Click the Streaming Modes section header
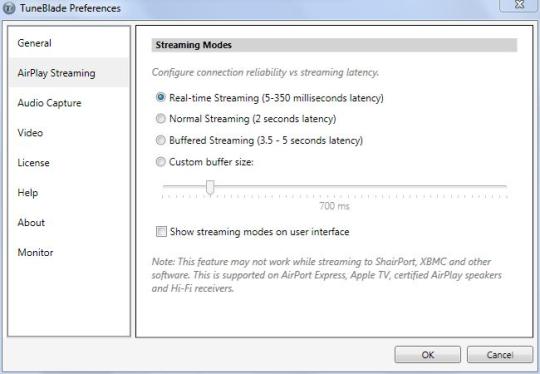540x374 pixels. [x=334, y=45]
